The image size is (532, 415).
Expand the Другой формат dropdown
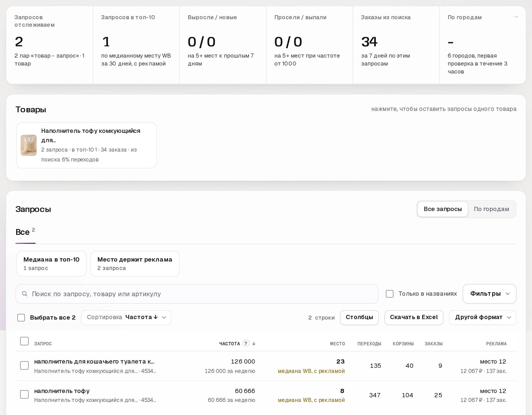483,317
